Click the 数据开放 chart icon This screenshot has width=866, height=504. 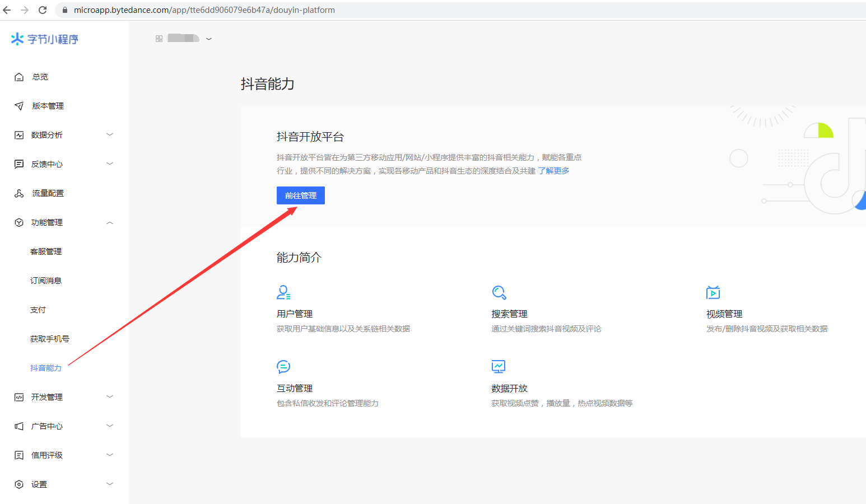tap(498, 367)
